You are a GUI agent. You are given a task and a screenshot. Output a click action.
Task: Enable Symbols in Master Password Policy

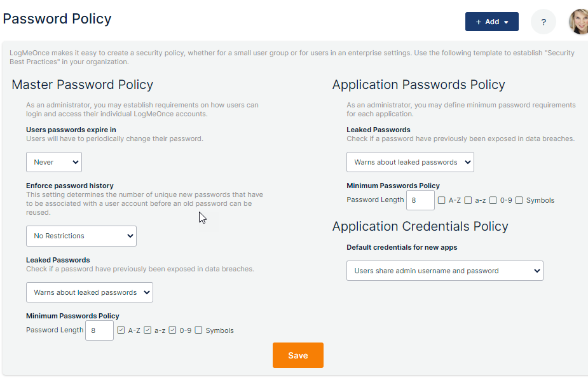tap(199, 330)
